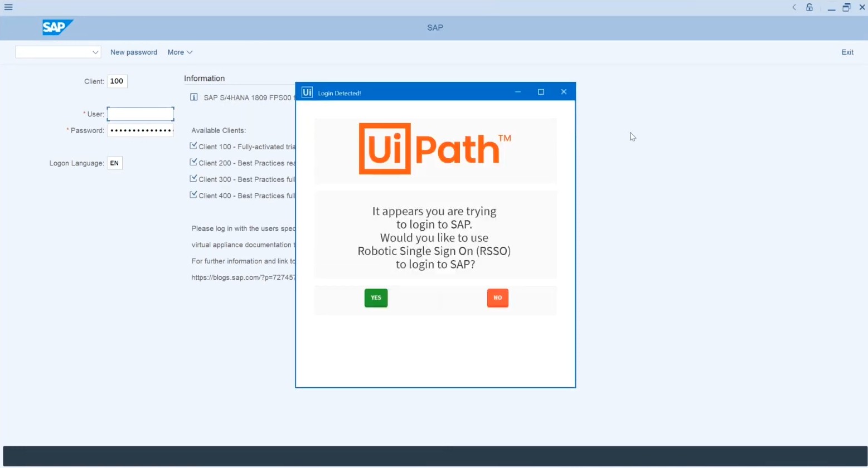Image resolution: width=868 pixels, height=468 pixels.
Task: Select New password from the menu bar
Action: [133, 52]
